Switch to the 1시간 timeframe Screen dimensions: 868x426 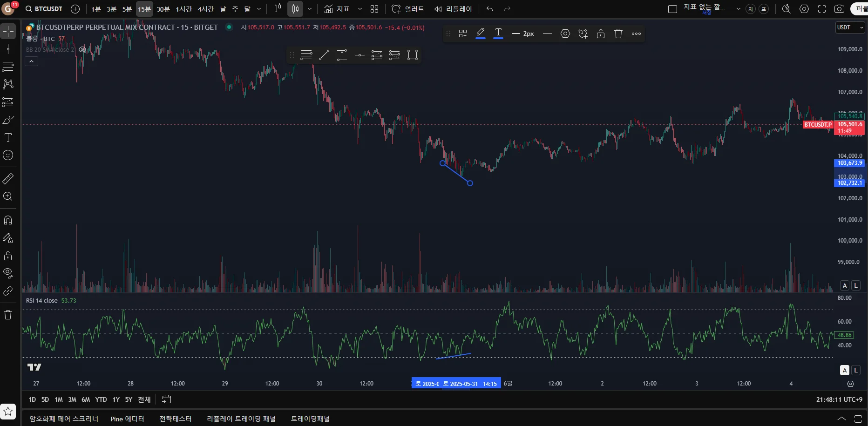184,9
